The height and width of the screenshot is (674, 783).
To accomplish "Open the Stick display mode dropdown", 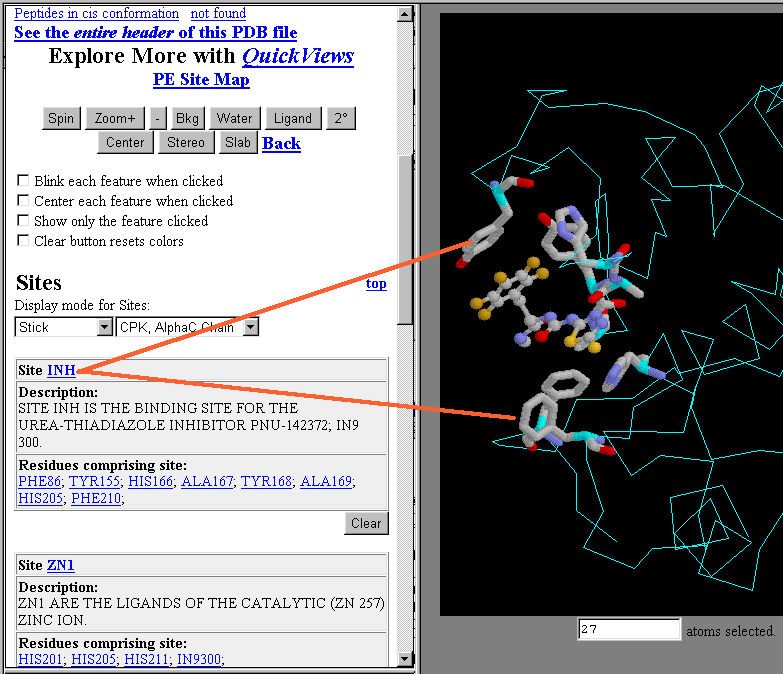I will (105, 327).
